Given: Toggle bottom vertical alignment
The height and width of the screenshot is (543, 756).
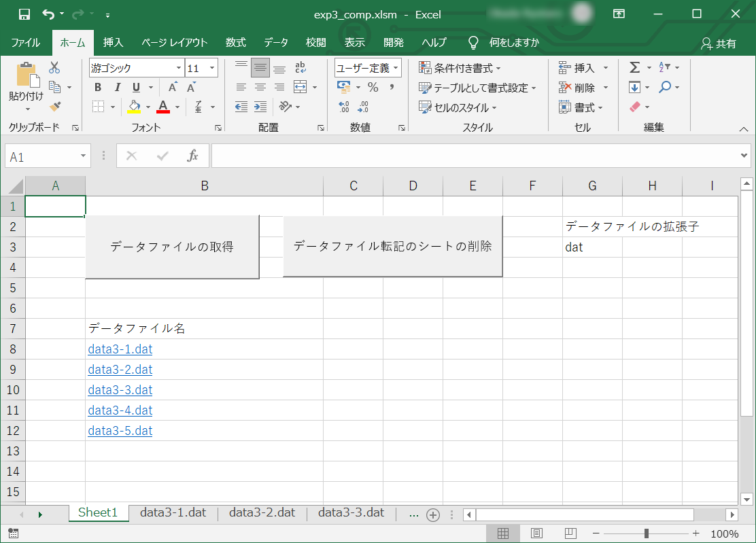Looking at the screenshot, I should 279,68.
